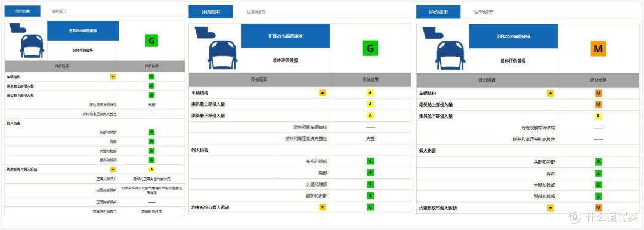
Task: Click the 正面25%偏置碰撞 header in the right panel
Action: (x=513, y=36)
